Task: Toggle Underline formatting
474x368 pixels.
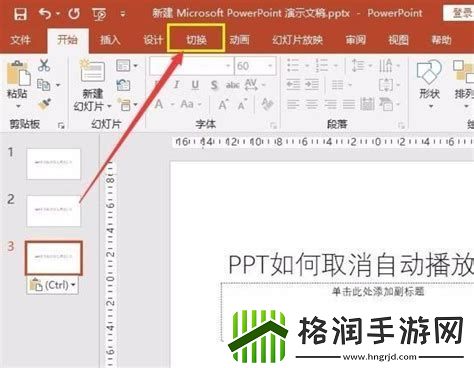Action: pos(195,85)
